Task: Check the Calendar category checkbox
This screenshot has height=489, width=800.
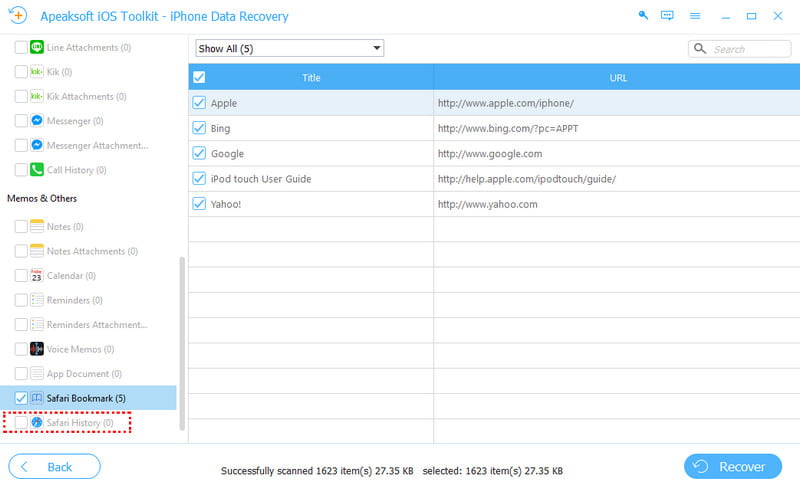Action: [21, 276]
